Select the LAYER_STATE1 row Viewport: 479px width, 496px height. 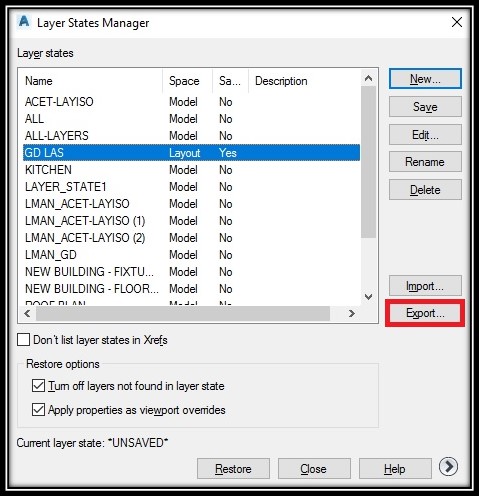(191, 187)
